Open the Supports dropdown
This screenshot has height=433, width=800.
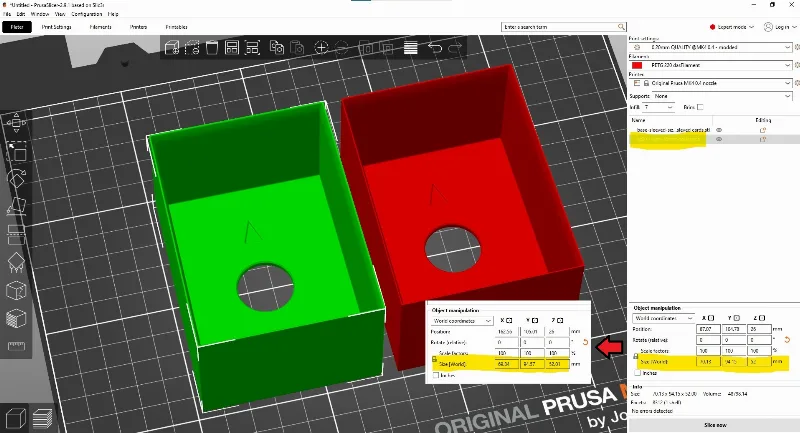pos(722,96)
